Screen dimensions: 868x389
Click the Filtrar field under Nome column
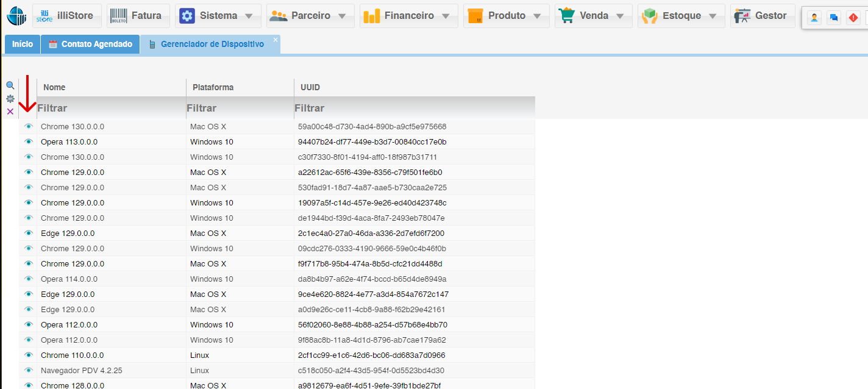[111, 108]
